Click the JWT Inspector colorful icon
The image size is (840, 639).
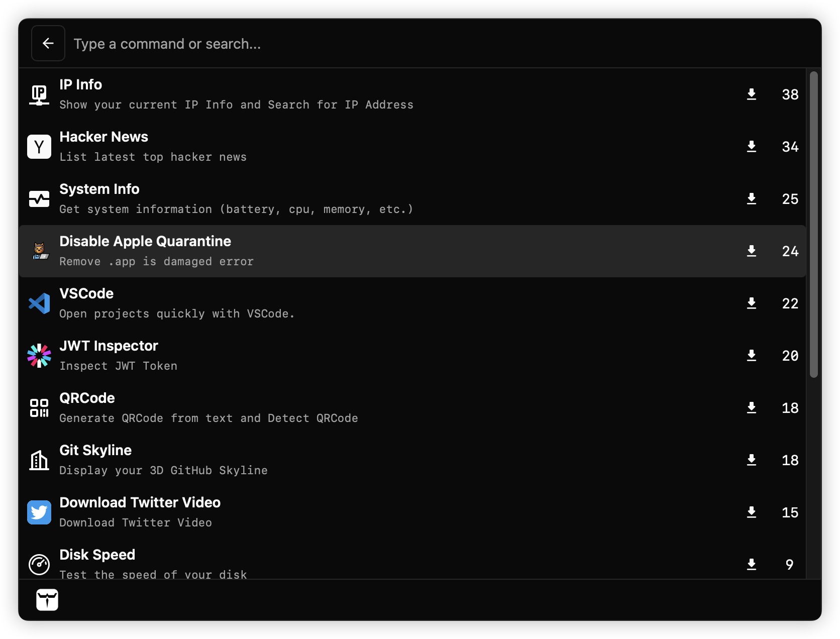pos(39,356)
